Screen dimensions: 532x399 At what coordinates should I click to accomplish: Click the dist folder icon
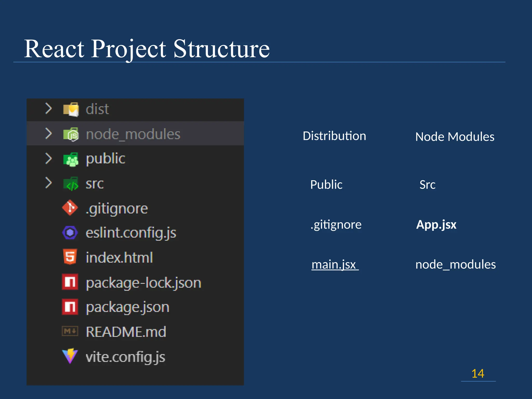tap(71, 109)
